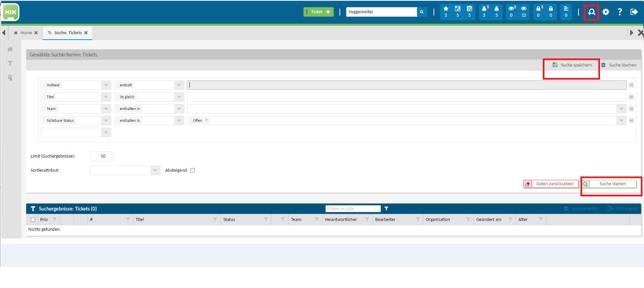
Task: Switch to the Home tab
Action: [26, 33]
